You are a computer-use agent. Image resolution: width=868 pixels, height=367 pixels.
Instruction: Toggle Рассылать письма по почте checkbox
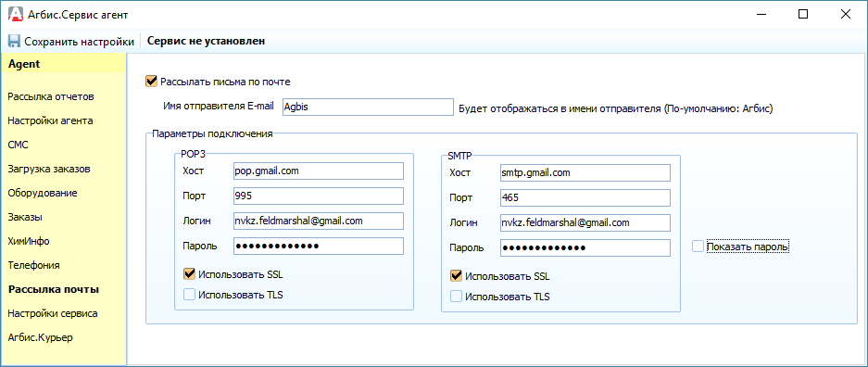coord(151,82)
